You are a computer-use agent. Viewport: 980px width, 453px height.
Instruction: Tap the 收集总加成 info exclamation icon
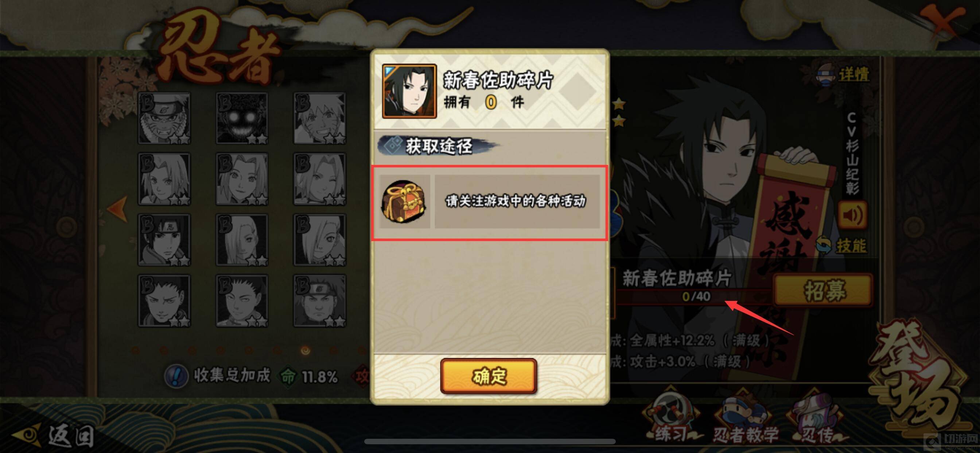(176, 376)
